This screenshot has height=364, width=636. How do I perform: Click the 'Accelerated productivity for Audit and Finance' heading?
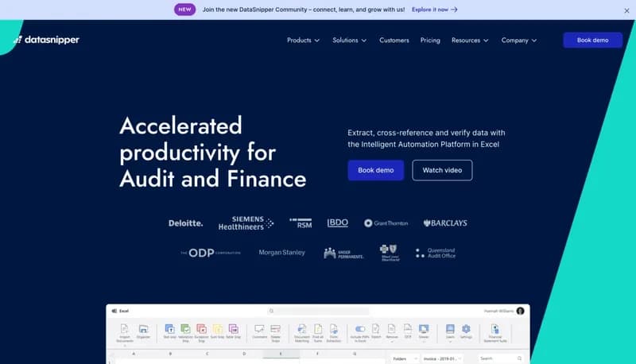click(212, 152)
